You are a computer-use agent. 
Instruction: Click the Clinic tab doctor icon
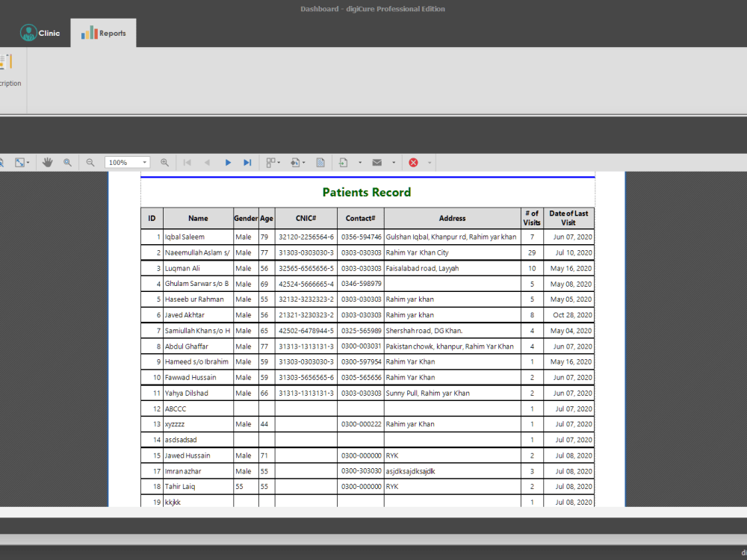coord(28,32)
